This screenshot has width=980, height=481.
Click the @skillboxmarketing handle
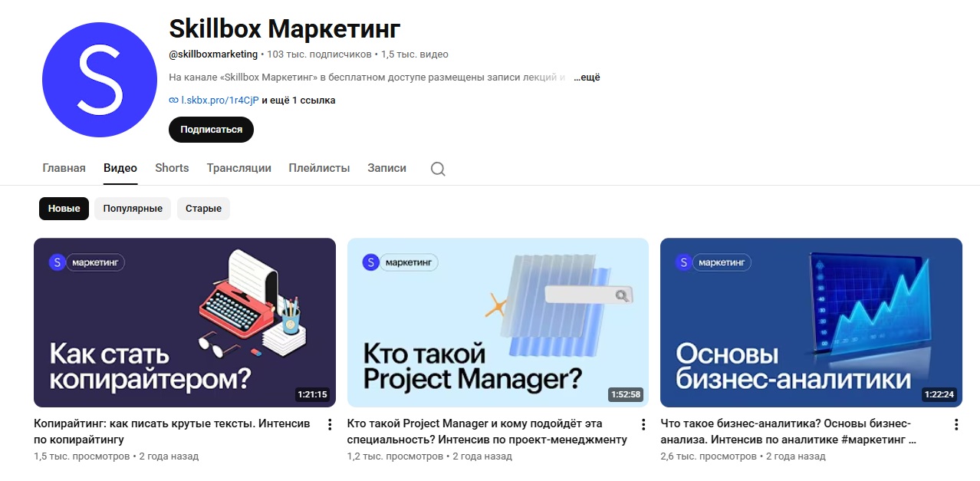[213, 54]
